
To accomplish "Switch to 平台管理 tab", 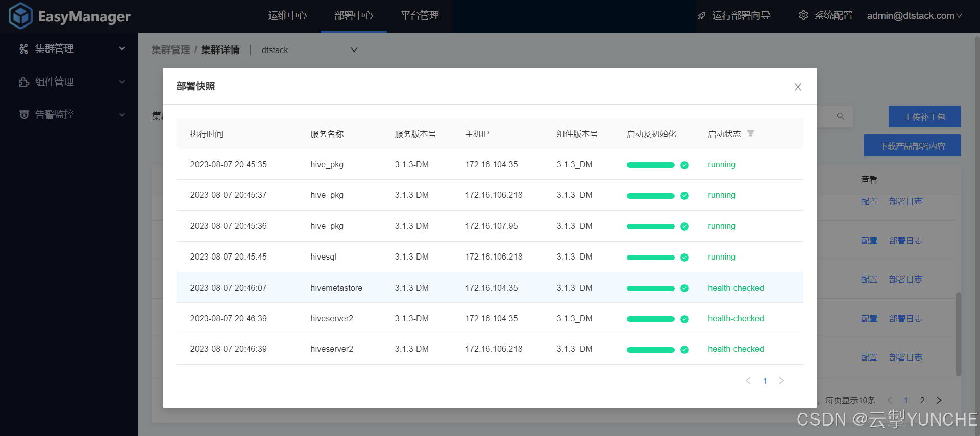I will click(420, 16).
